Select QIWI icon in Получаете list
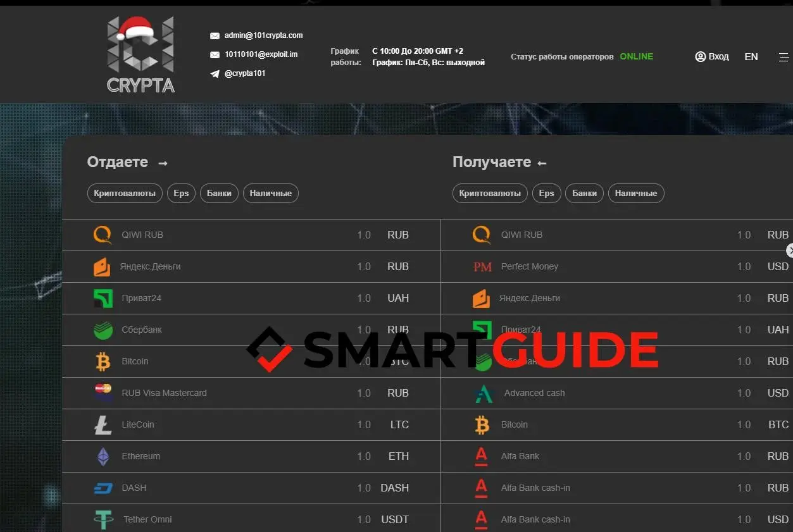 [482, 235]
